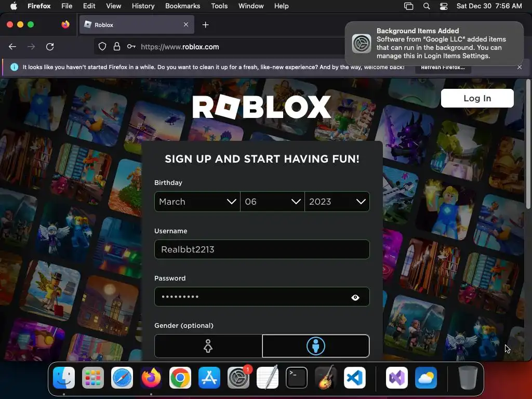The image size is (532, 399).
Task: Launch Terminal from the dock
Action: pyautogui.click(x=297, y=378)
